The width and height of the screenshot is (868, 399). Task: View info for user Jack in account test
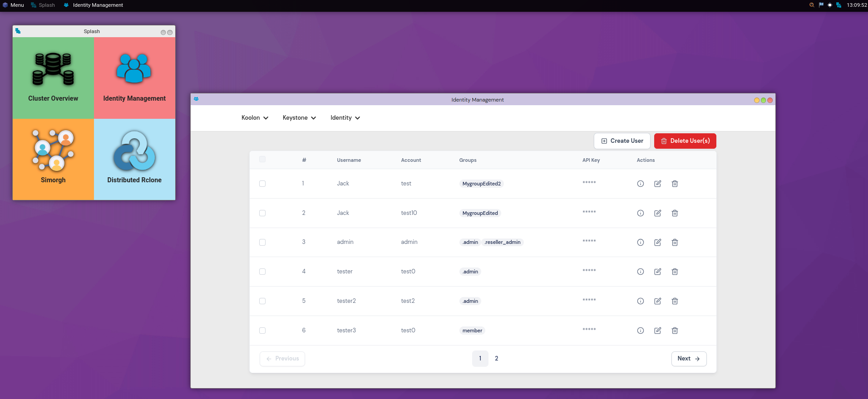(641, 184)
